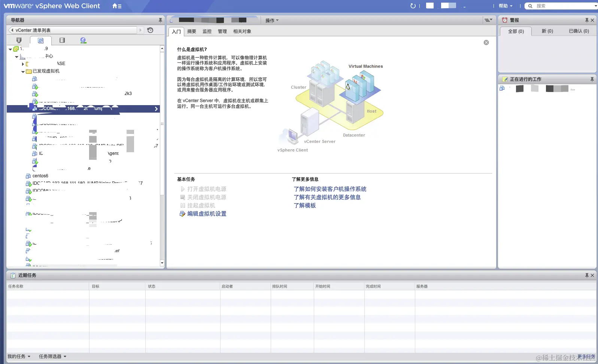Viewport: 598px width, 364px height.
Task: Close the 近期任务 recent tasks panel
Action: coord(592,275)
